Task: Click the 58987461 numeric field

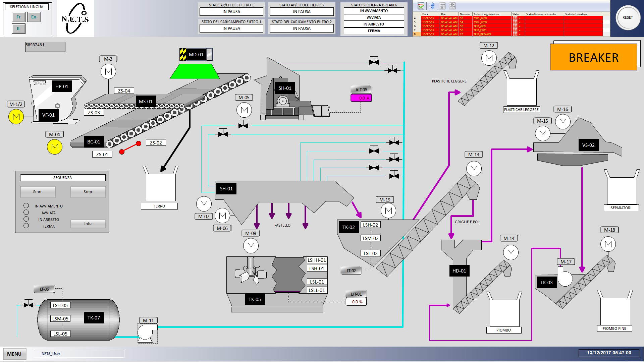Action: 45,47
